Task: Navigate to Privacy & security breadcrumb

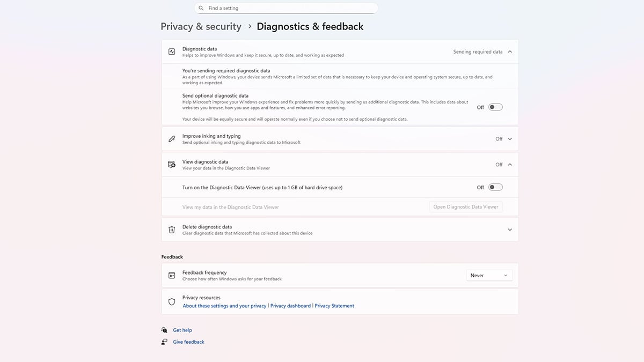Action: (x=201, y=26)
